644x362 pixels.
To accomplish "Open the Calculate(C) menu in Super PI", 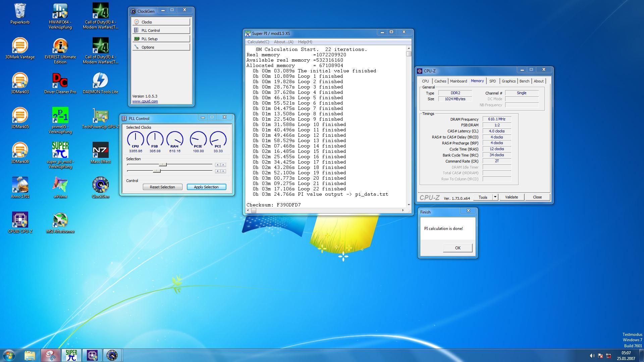I will point(258,42).
